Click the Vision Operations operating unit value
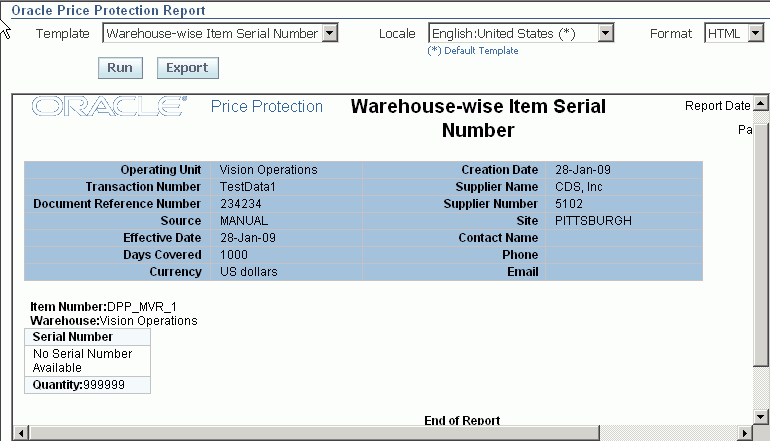 click(x=268, y=170)
